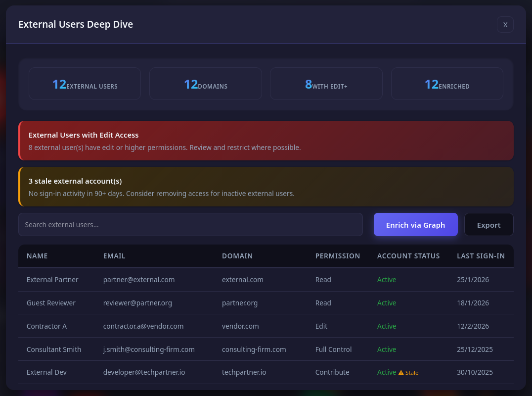Click the Stale warning icon for External Dev

401,373
